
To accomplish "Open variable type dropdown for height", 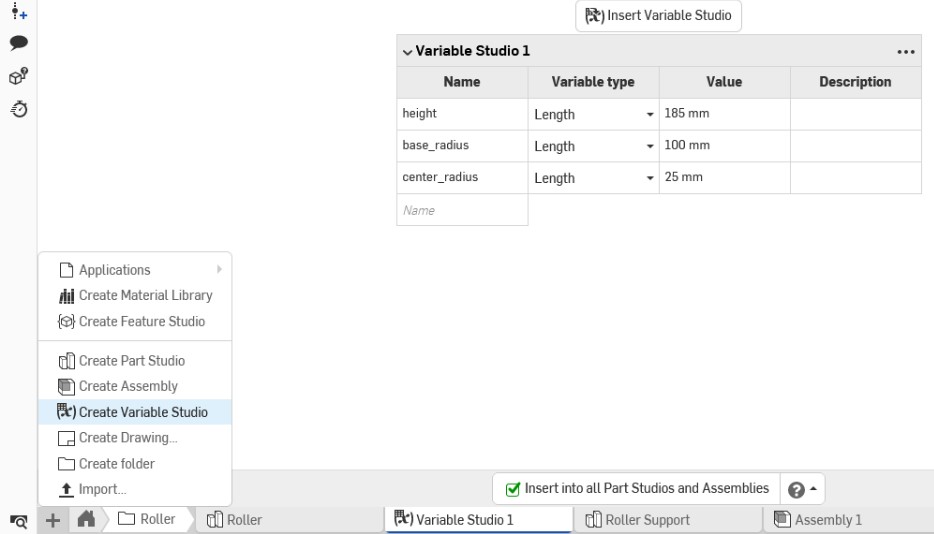I will tap(650, 114).
